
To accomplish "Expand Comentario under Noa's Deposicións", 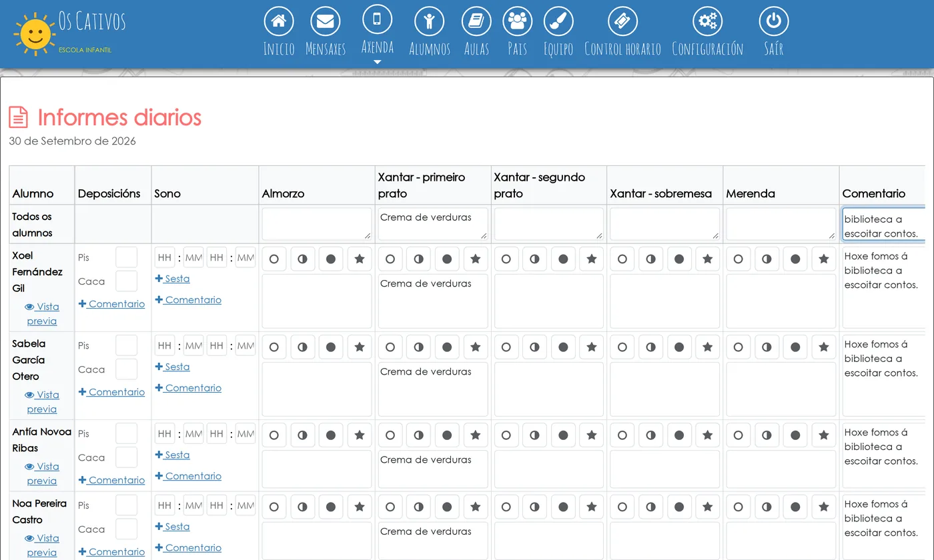I will [x=111, y=551].
